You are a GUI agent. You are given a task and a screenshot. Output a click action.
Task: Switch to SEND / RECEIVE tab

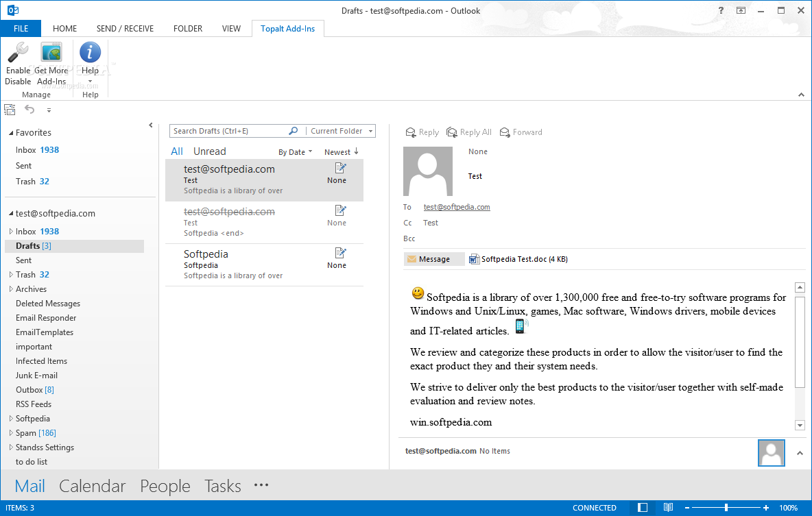coord(125,29)
